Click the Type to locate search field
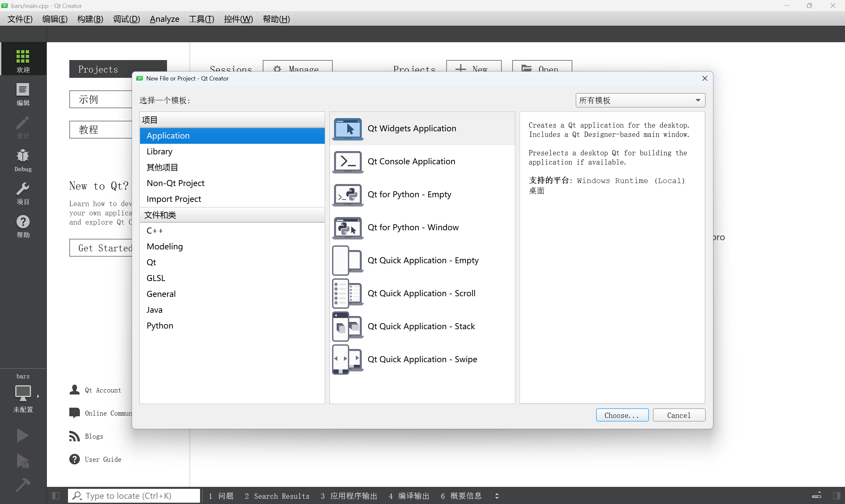Viewport: 845px width, 504px height. coord(134,495)
